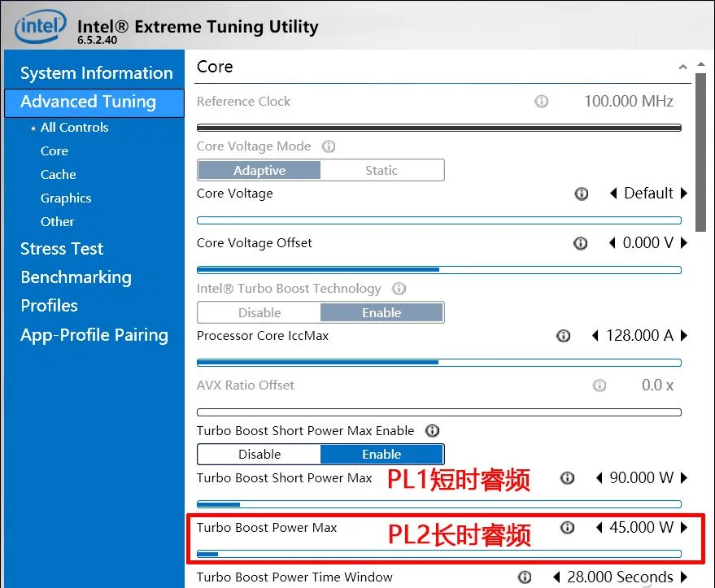The height and width of the screenshot is (588, 715).
Task: Decrease Core Voltage Offset with left arrow
Action: coord(613,243)
